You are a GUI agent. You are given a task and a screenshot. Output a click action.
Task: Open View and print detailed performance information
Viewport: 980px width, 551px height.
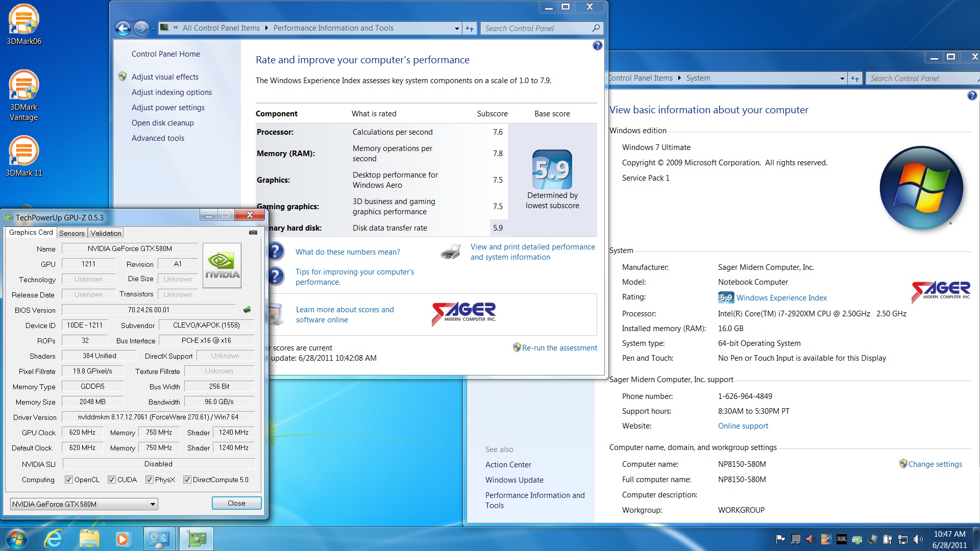click(533, 252)
